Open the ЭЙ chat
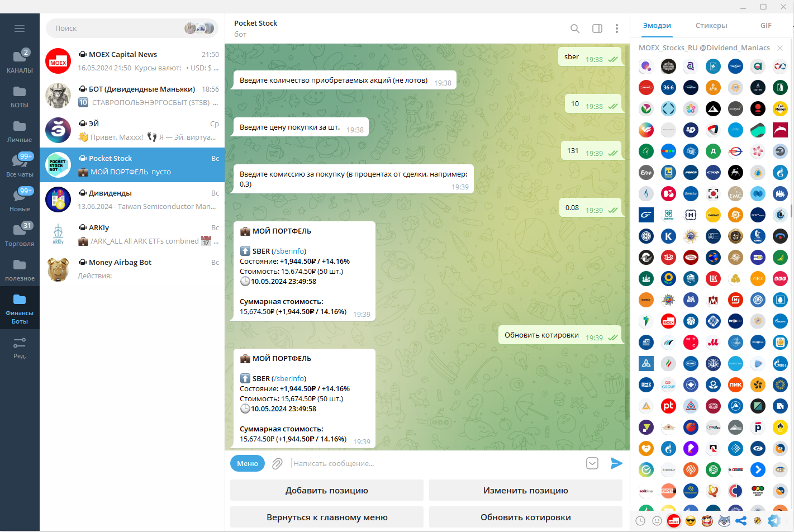Screen dimensions: 794x532 click(132, 130)
